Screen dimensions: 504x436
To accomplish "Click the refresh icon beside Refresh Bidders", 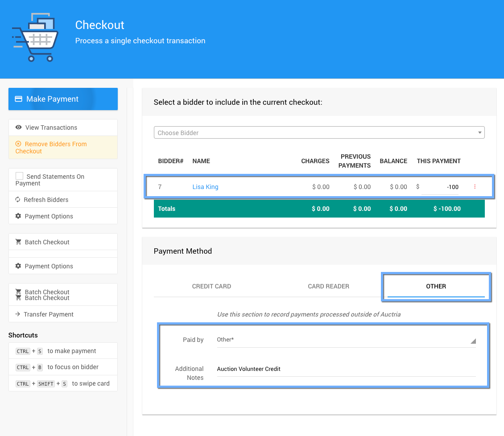I will (x=18, y=200).
